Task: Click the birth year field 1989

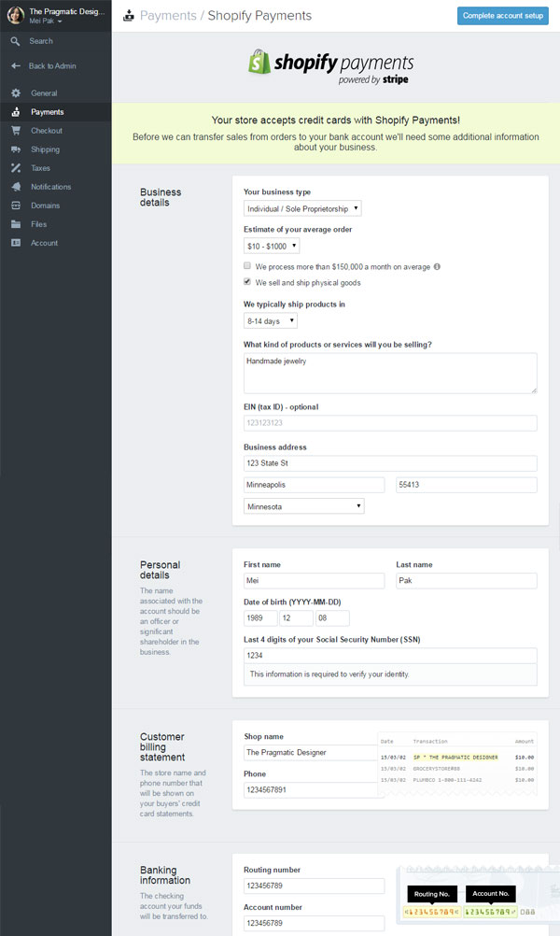Action: [x=260, y=617]
